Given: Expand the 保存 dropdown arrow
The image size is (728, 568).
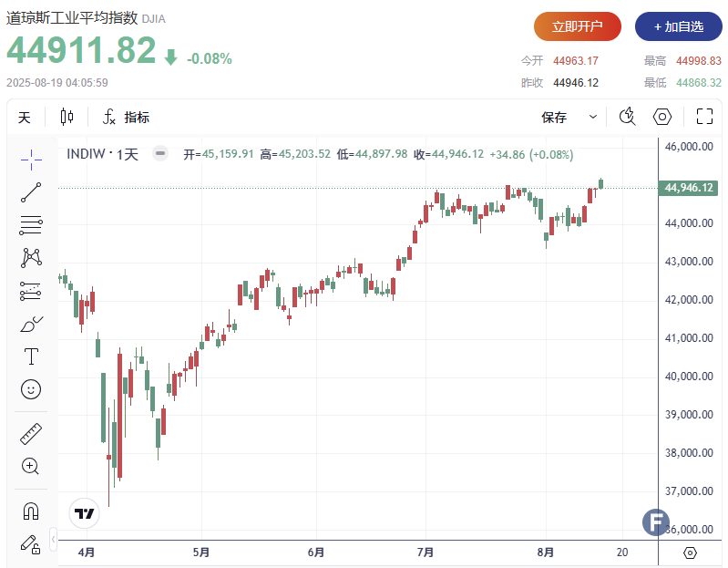Looking at the screenshot, I should 593,117.
